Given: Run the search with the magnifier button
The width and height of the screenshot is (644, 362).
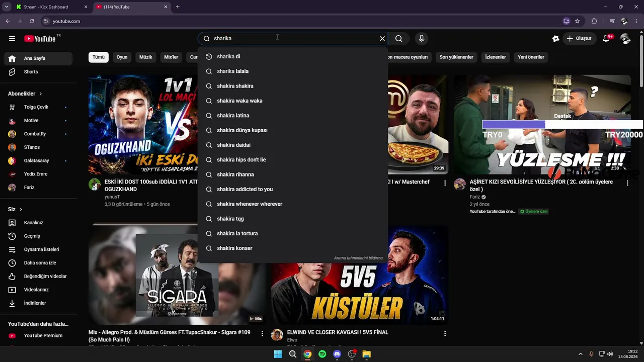Looking at the screenshot, I should pos(399,39).
